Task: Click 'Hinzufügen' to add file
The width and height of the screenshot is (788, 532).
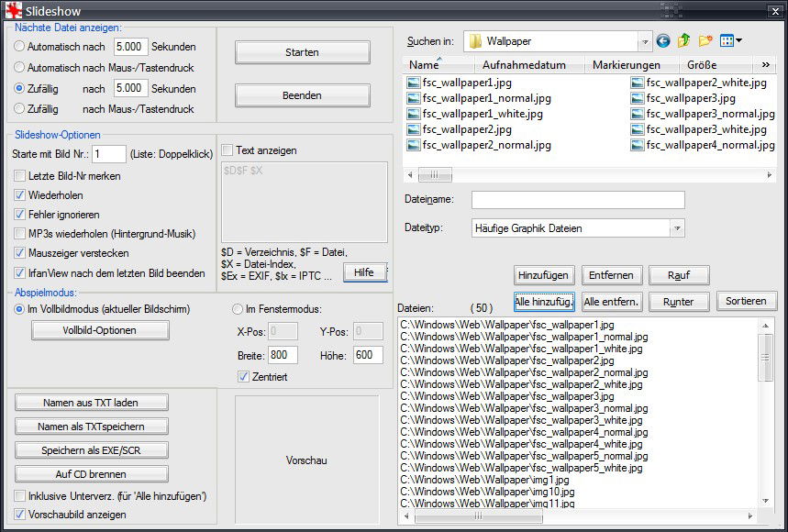Action: [543, 275]
